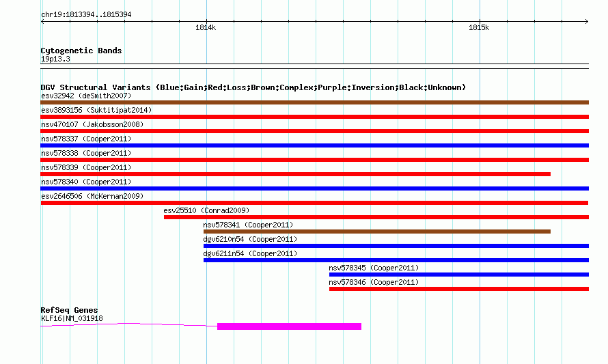
Task: Open the nsv578345 (Cooper2011) label
Action: (x=374, y=268)
